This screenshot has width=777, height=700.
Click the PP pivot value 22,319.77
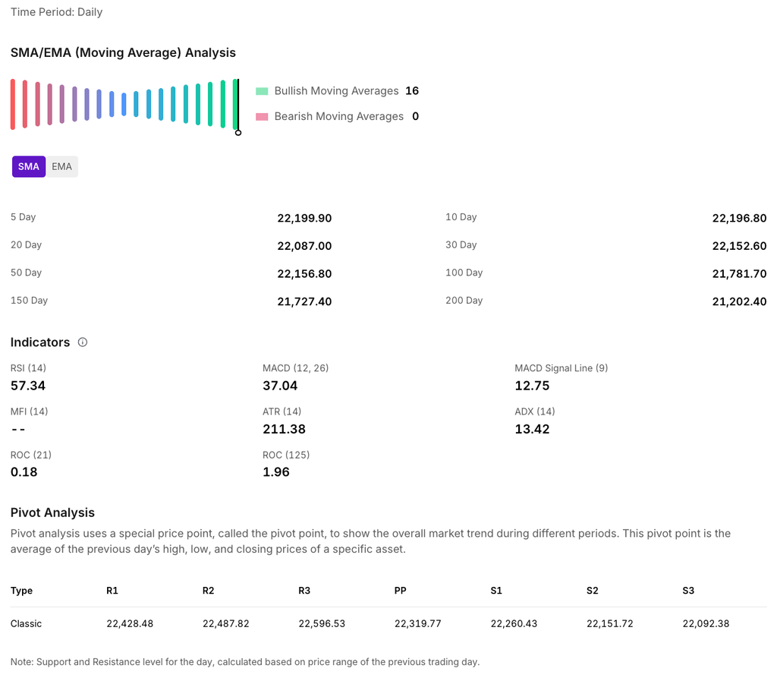click(x=417, y=624)
